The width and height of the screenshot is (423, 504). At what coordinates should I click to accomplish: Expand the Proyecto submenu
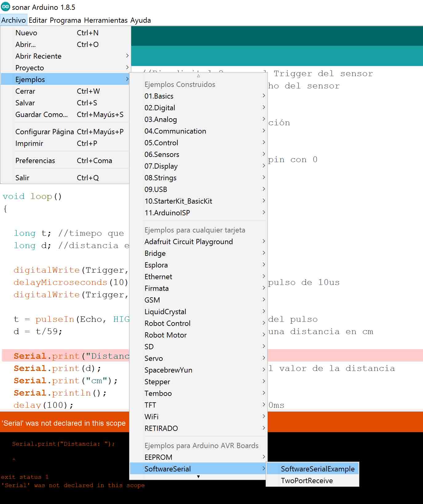coord(65,68)
